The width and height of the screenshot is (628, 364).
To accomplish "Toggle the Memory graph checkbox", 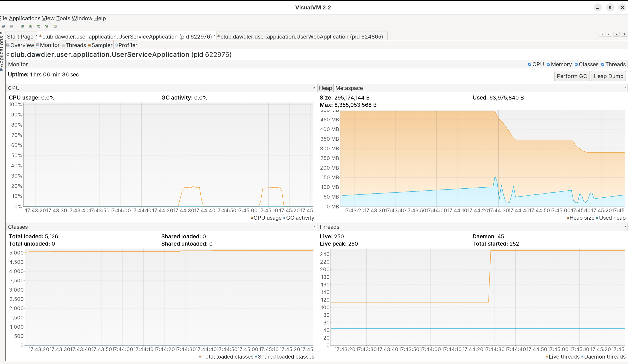I will 548,64.
